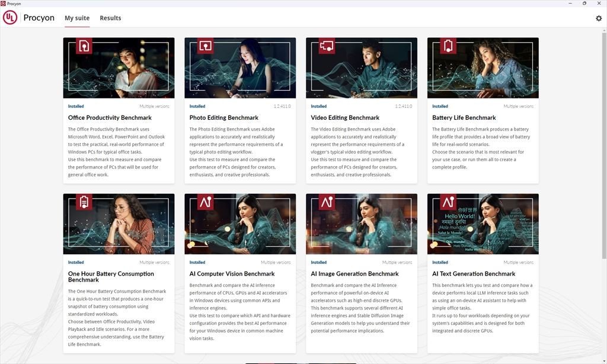Image resolution: width=607 pixels, height=364 pixels.
Task: Click the AI Computer Vision AI icon badge
Action: click(x=205, y=202)
